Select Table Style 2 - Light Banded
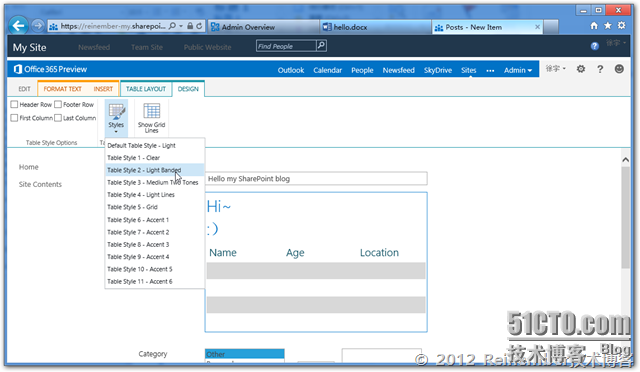640x372 pixels. 155,170
